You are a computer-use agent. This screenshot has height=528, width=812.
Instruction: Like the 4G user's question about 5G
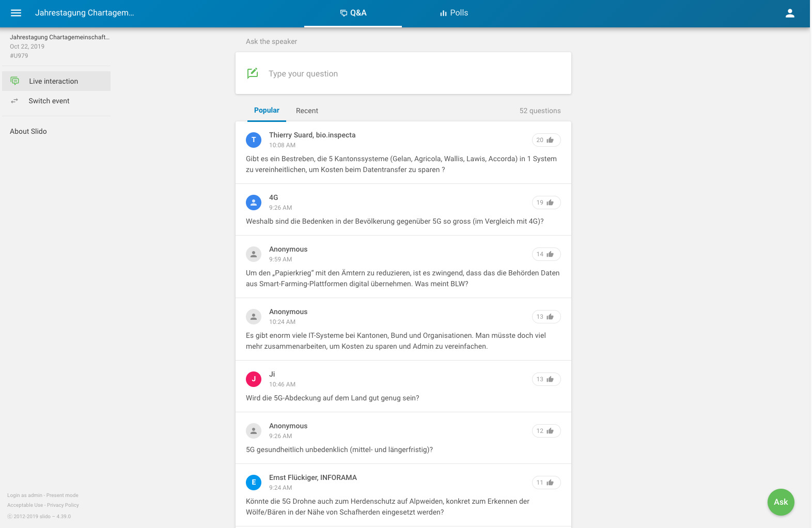[546, 203]
